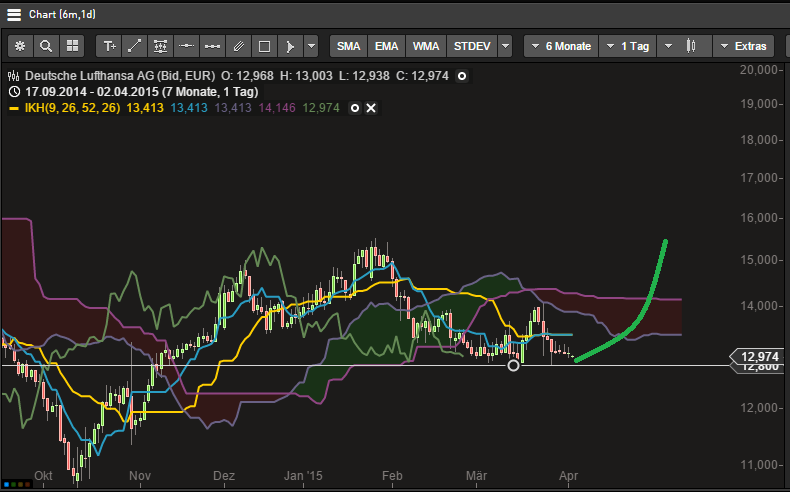Screen dimensions: 790x492
Task: Select the arrow marker drawing tool
Action: pyautogui.click(x=291, y=46)
